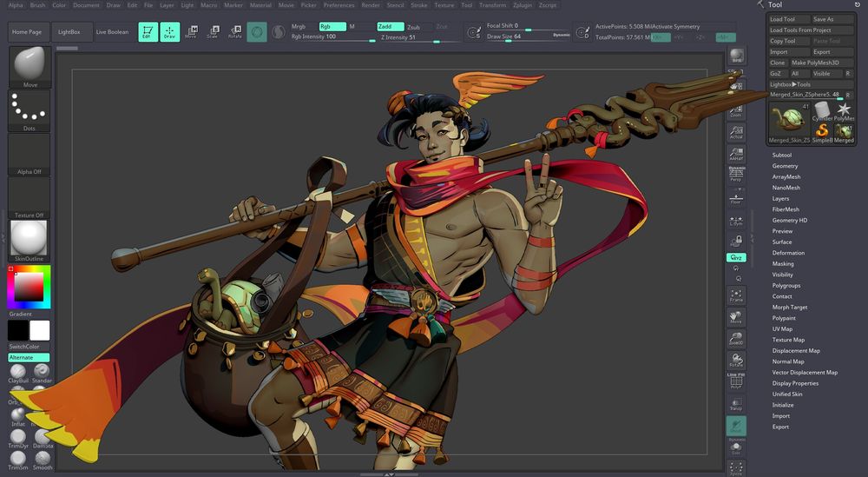Open the Dots stroke selector

tap(30, 111)
